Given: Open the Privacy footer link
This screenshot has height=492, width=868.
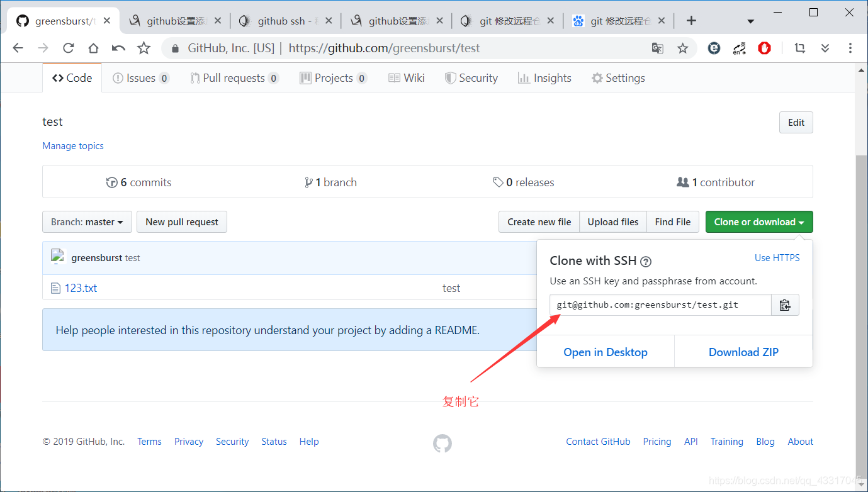Looking at the screenshot, I should pos(189,442).
